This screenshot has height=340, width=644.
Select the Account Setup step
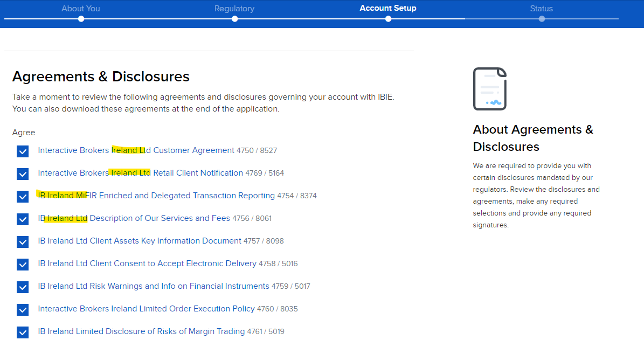click(387, 8)
